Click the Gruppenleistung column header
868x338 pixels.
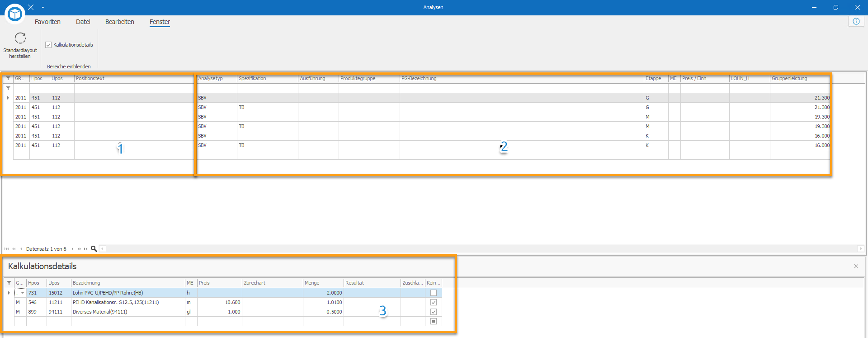click(x=800, y=78)
